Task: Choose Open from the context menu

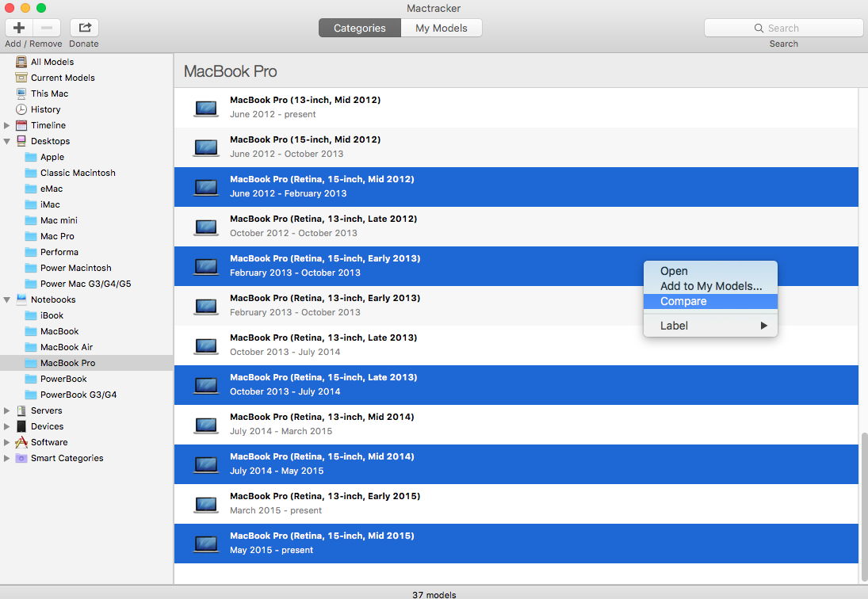Action: coord(710,271)
